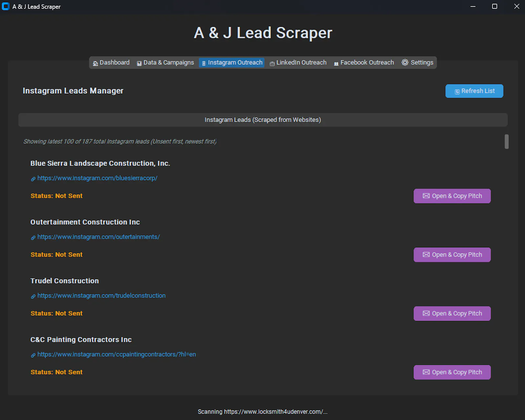The width and height of the screenshot is (525, 420).
Task: Open & Copy Pitch for C&C Painting Contractors
Action: [452, 372]
